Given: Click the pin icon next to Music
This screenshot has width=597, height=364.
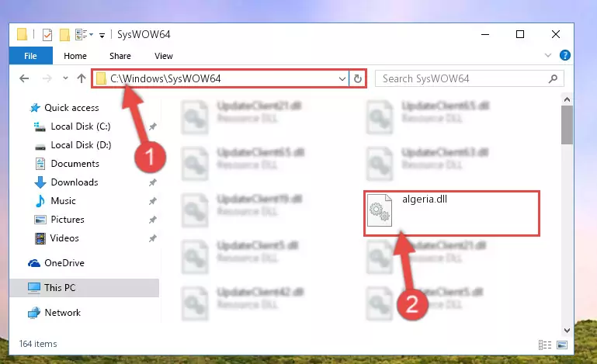Looking at the screenshot, I should pyautogui.click(x=153, y=201).
